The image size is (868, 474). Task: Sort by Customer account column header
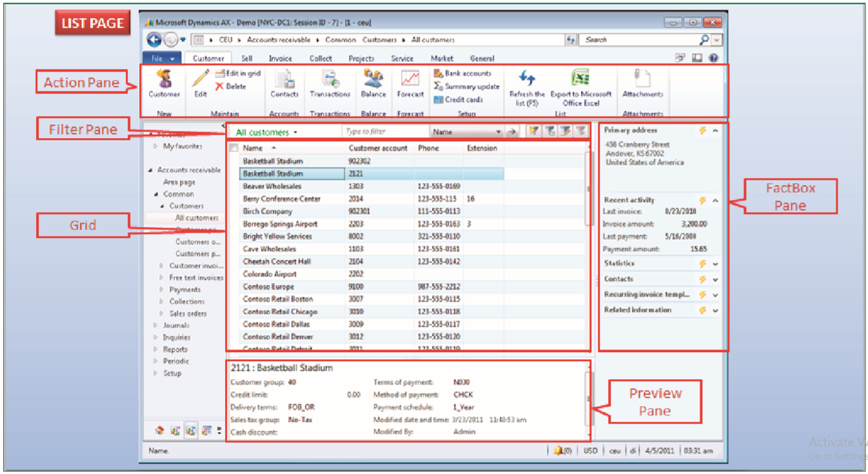click(378, 148)
